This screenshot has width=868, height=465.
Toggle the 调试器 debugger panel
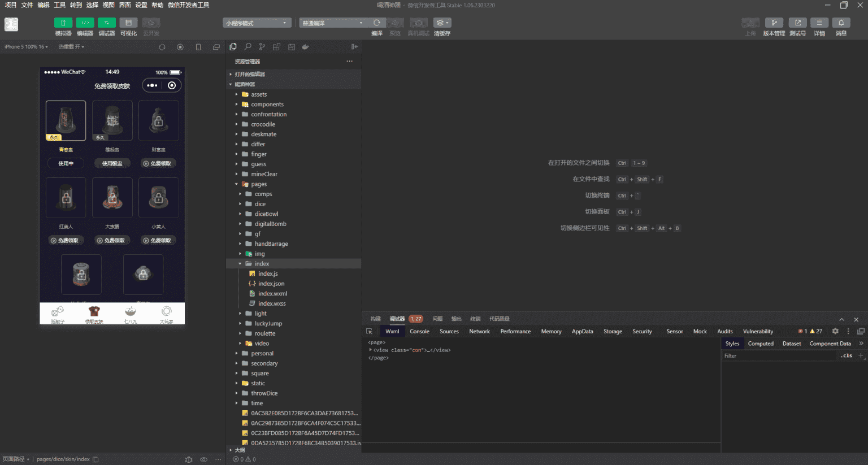point(106,23)
